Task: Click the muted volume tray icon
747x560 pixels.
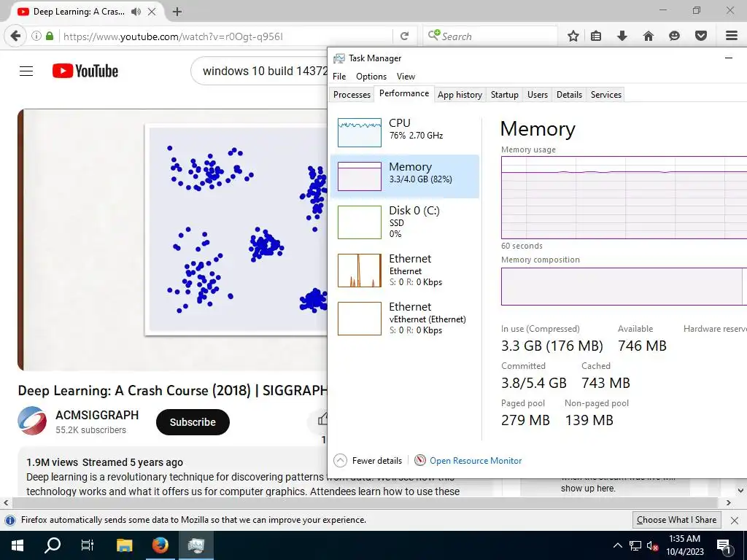Action: click(x=651, y=545)
